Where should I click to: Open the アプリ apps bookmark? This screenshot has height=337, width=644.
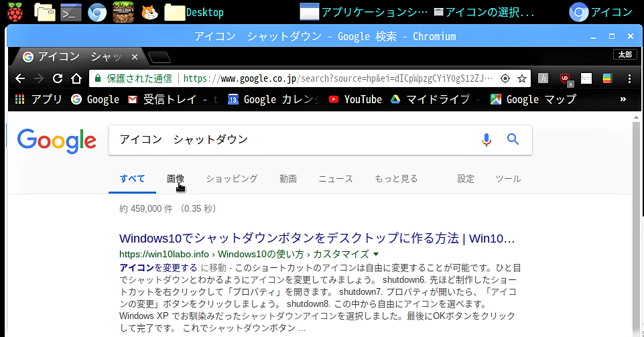coord(38,99)
